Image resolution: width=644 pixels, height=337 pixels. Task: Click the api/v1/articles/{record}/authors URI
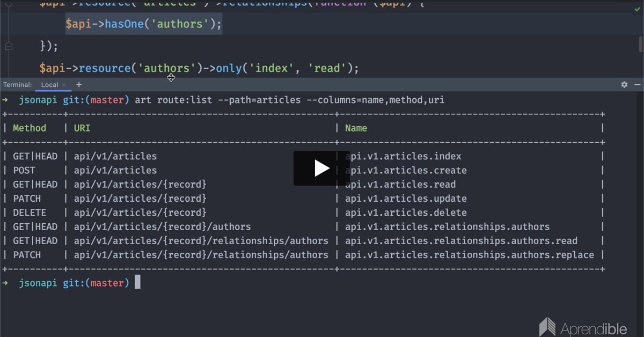click(162, 226)
